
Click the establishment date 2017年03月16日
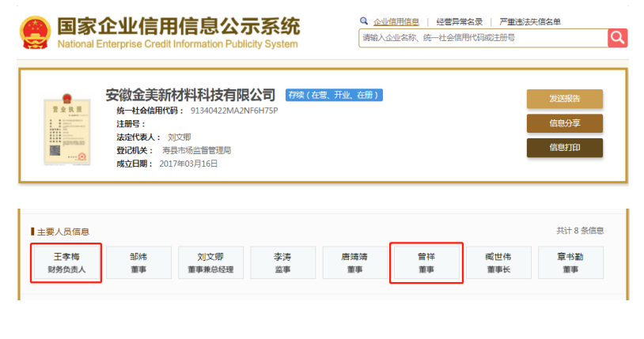tap(188, 164)
